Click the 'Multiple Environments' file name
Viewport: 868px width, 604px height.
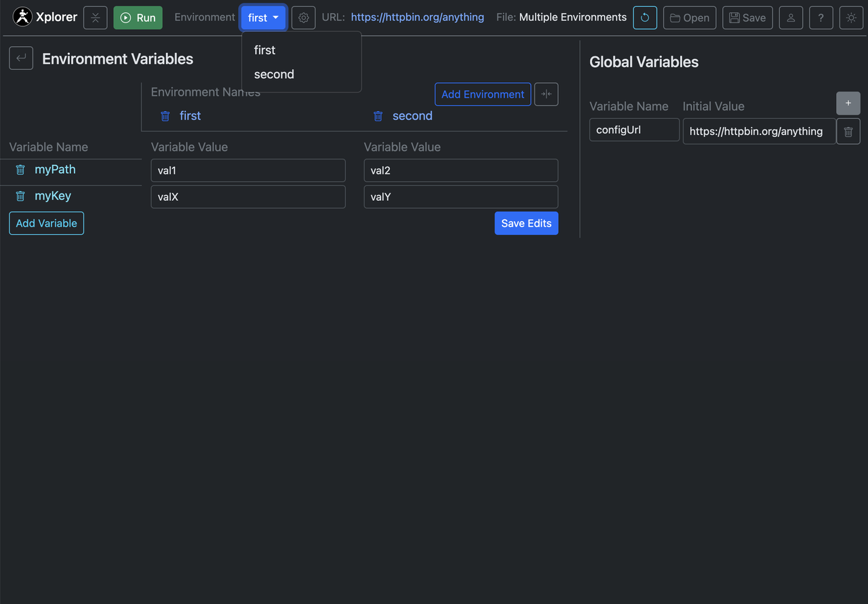point(573,17)
